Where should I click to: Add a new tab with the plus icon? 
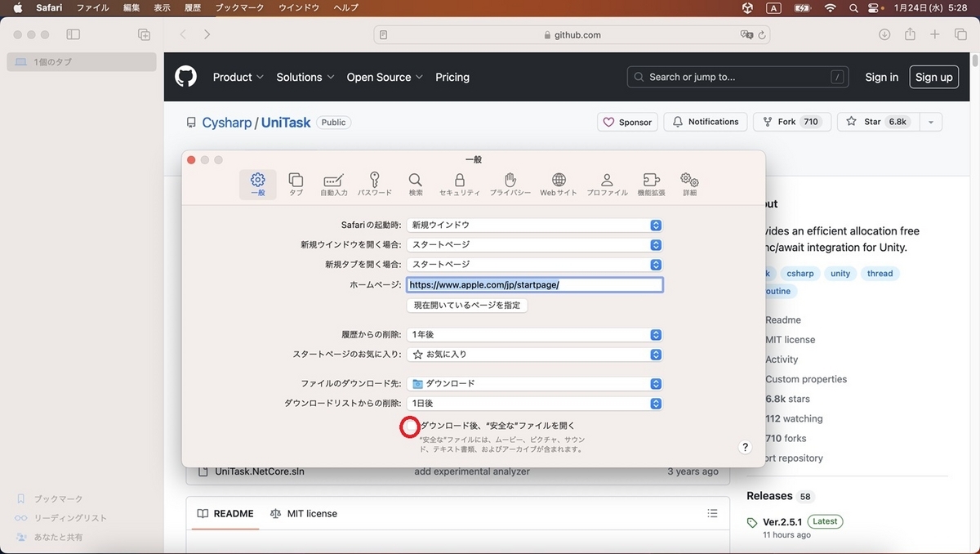tap(935, 34)
